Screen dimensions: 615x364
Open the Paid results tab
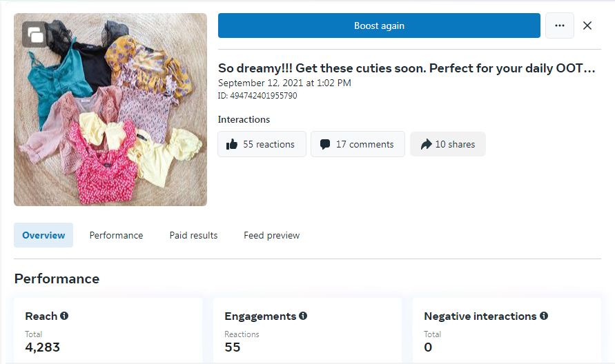click(x=193, y=235)
